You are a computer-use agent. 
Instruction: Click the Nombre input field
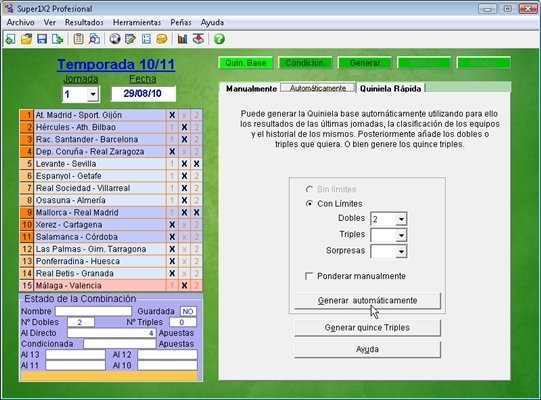[94, 311]
